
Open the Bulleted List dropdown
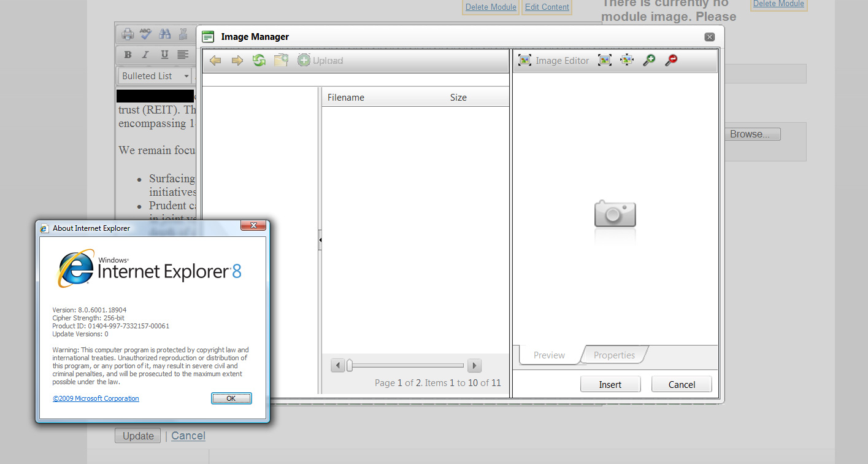tap(155, 76)
